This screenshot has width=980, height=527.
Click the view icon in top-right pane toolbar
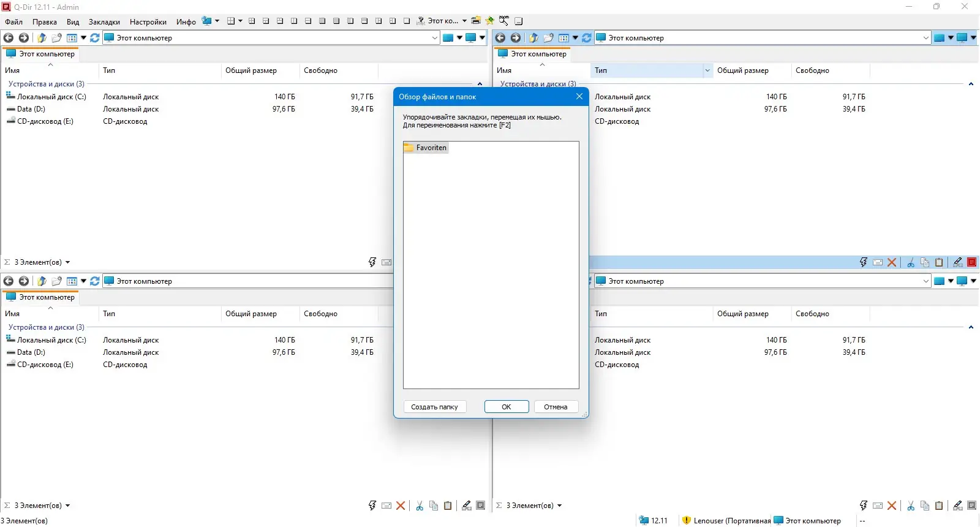(563, 38)
